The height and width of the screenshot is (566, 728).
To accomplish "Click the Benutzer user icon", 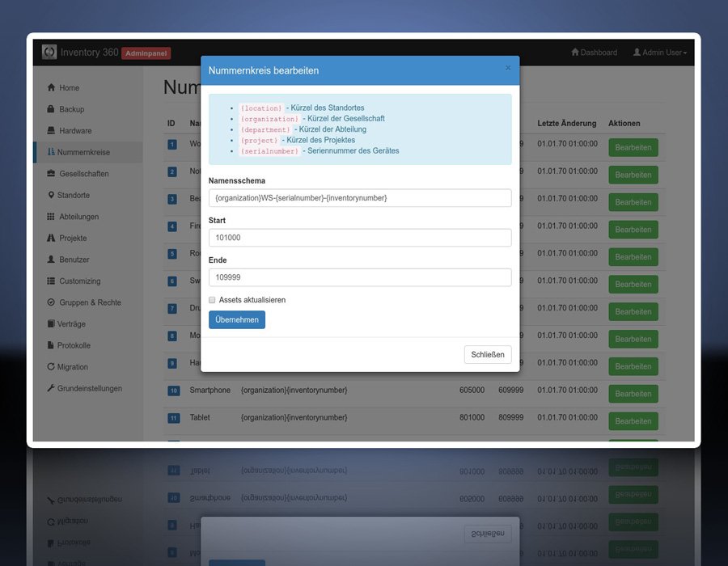I will [51, 259].
